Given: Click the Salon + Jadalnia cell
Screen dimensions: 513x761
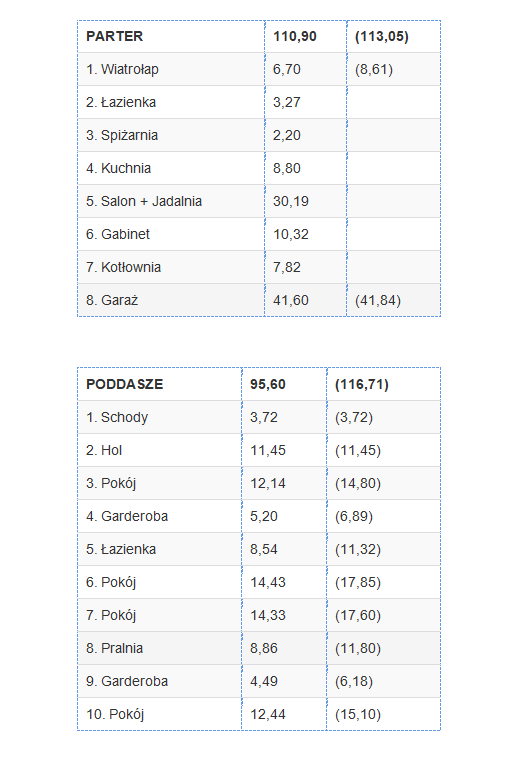Looking at the screenshot, I should pyautogui.click(x=171, y=201).
